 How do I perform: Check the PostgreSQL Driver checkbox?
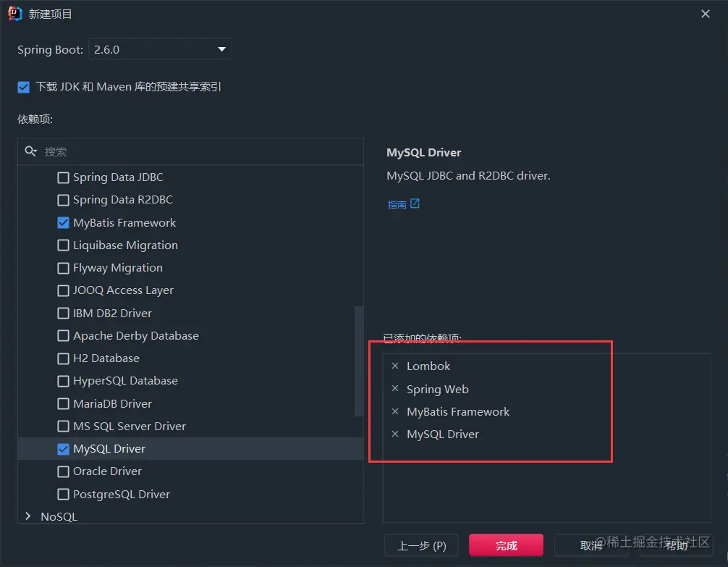63,494
